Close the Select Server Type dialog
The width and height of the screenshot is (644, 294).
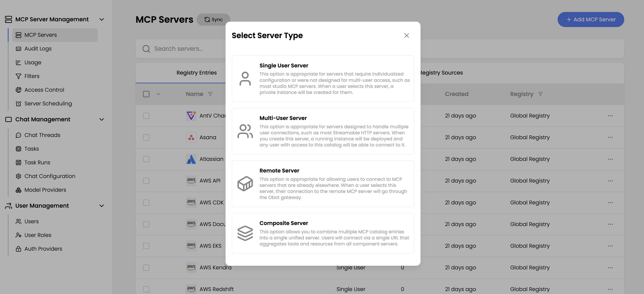[x=406, y=36]
